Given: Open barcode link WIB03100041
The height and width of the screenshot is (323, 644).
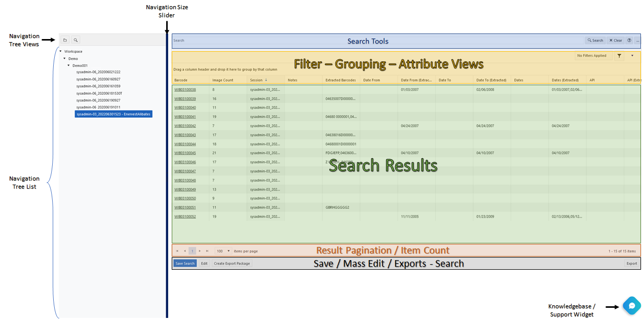Looking at the screenshot, I should pyautogui.click(x=185, y=117).
